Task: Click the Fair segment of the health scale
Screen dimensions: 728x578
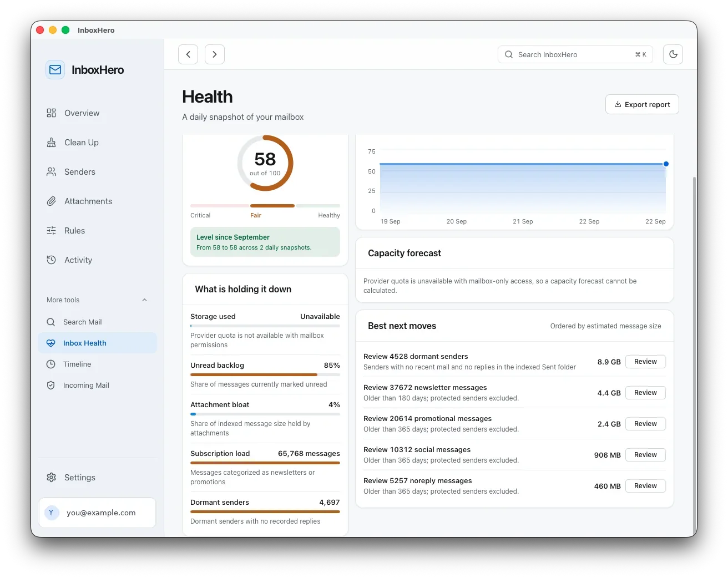Action: tap(272, 206)
